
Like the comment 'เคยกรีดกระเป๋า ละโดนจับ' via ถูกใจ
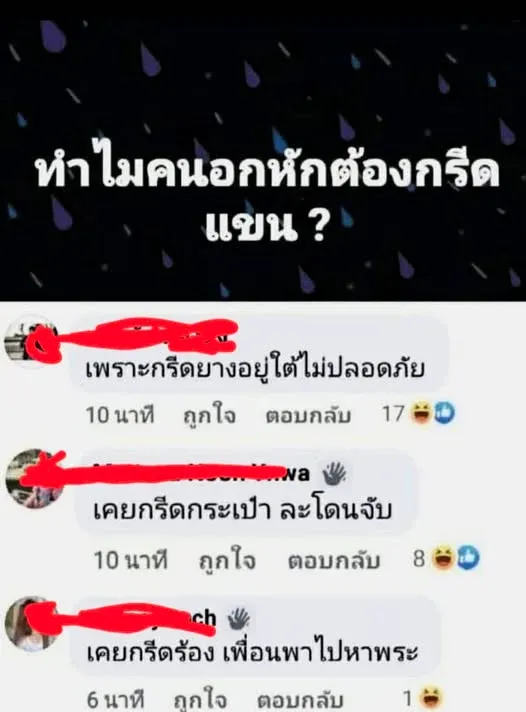(x=227, y=561)
